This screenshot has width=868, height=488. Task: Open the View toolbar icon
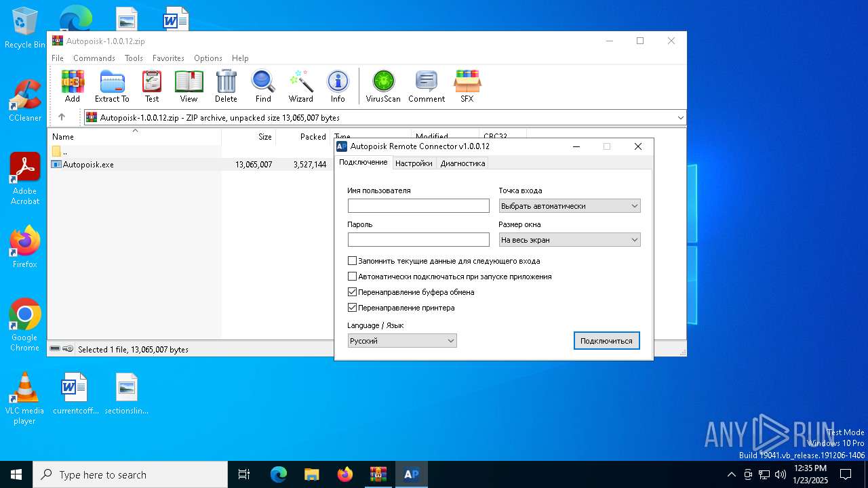coord(189,86)
